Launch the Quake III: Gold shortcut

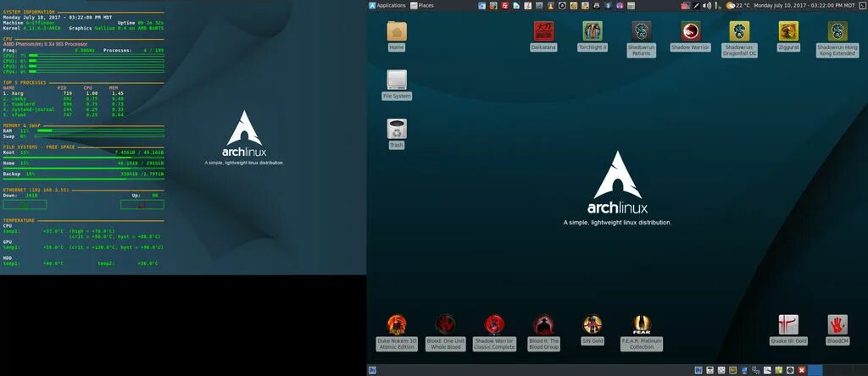coord(788,325)
